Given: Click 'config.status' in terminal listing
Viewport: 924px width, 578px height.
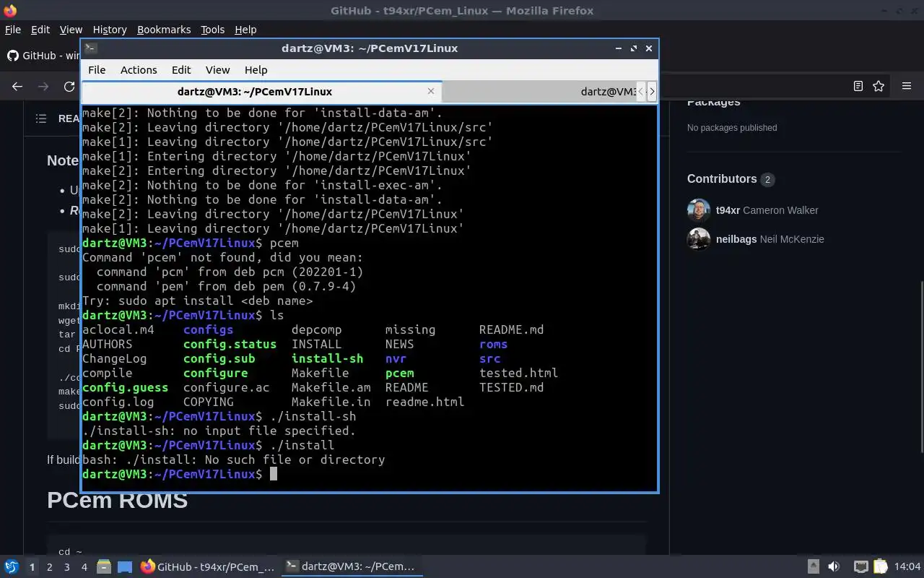Looking at the screenshot, I should 230,344.
